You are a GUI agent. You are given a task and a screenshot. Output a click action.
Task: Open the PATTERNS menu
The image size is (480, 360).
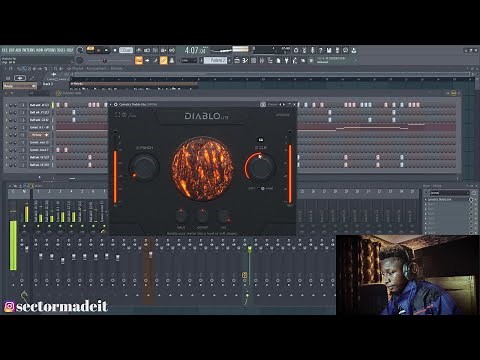[x=28, y=50]
